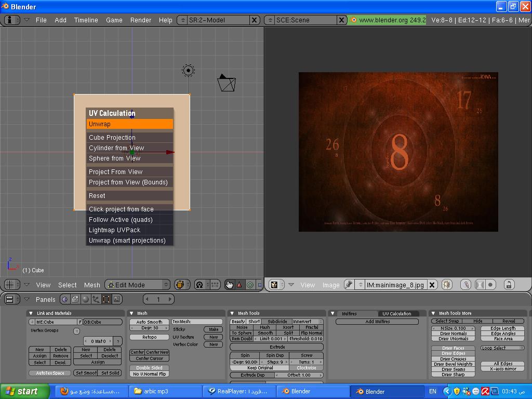Select the translate manipulator triangle icon
Screen dimensions: 532x399
[239, 285]
